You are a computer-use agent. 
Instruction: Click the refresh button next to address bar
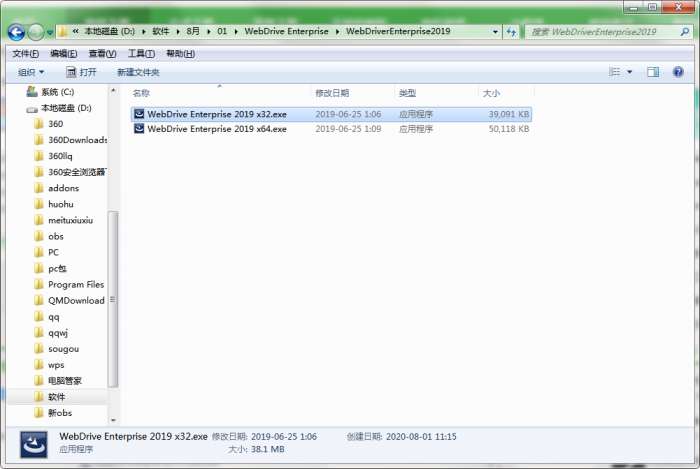point(511,32)
